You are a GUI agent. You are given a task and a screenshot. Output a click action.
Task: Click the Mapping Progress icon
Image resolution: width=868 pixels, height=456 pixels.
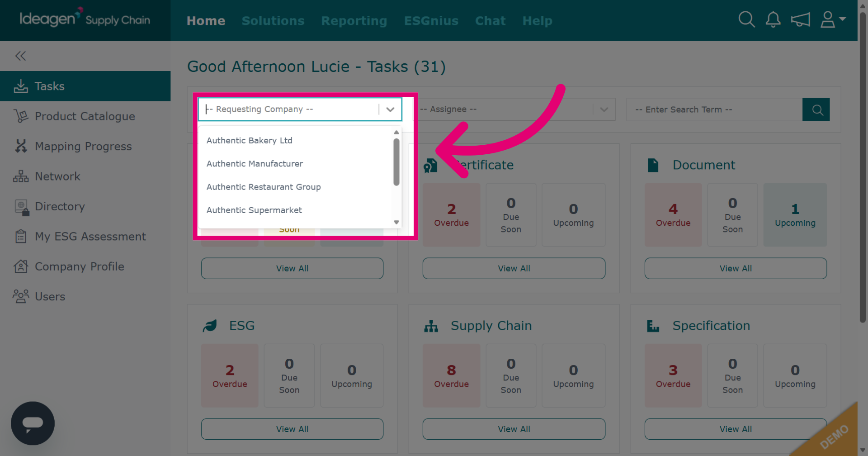pos(21,146)
